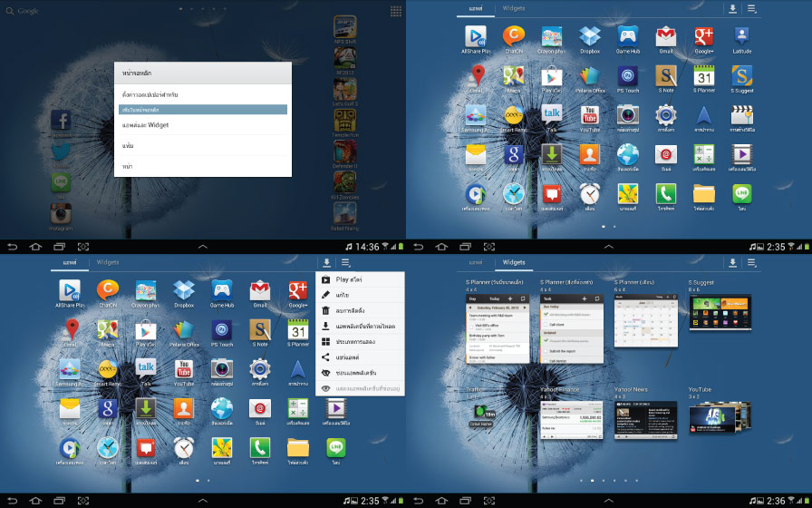This screenshot has height=508, width=812.
Task: Open PS Touch in the bottom-left app drawer
Action: coord(222,329)
